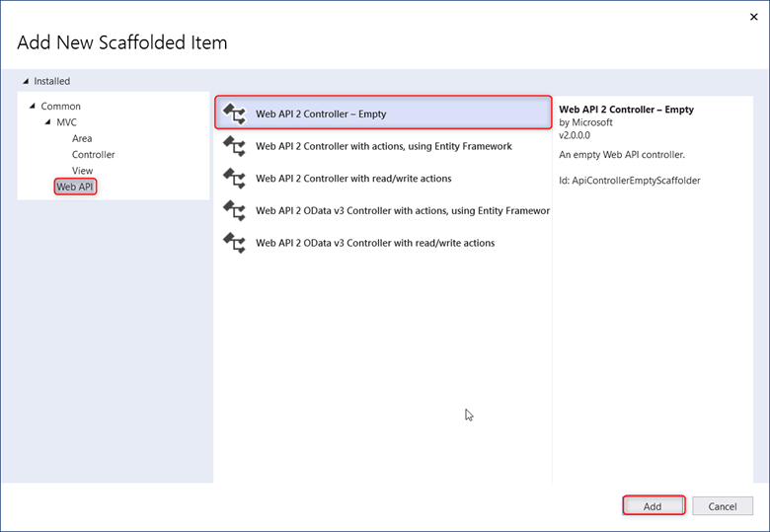
Task: Choose OData v3 Controller with read/write actions
Action: coord(383,243)
